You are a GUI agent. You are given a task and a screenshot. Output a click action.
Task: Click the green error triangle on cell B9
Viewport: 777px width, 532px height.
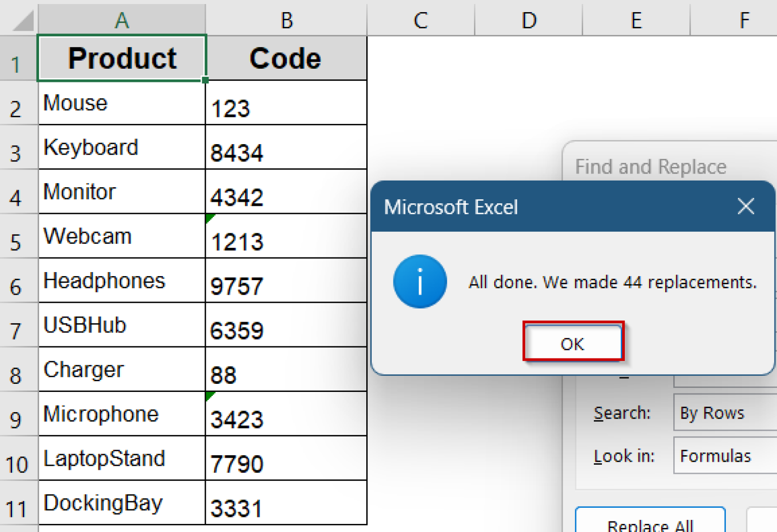pos(209,396)
